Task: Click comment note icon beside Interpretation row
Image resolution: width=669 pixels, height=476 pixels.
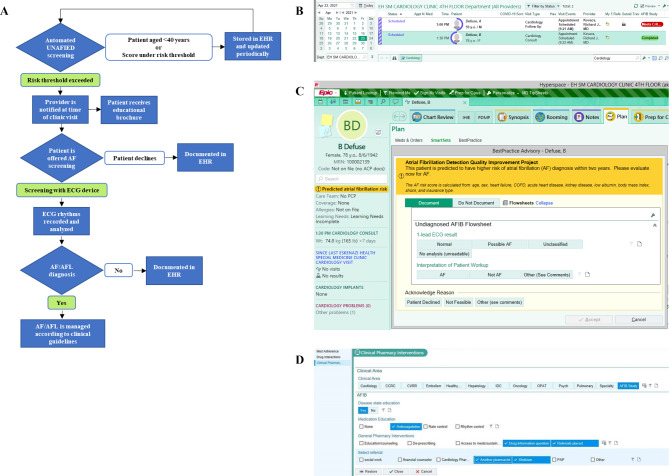Action: click(x=588, y=275)
